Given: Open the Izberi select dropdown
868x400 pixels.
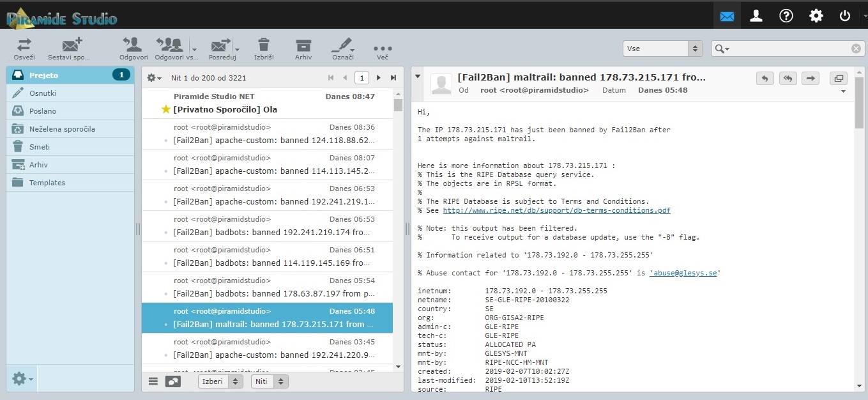Looking at the screenshot, I should click(x=220, y=381).
